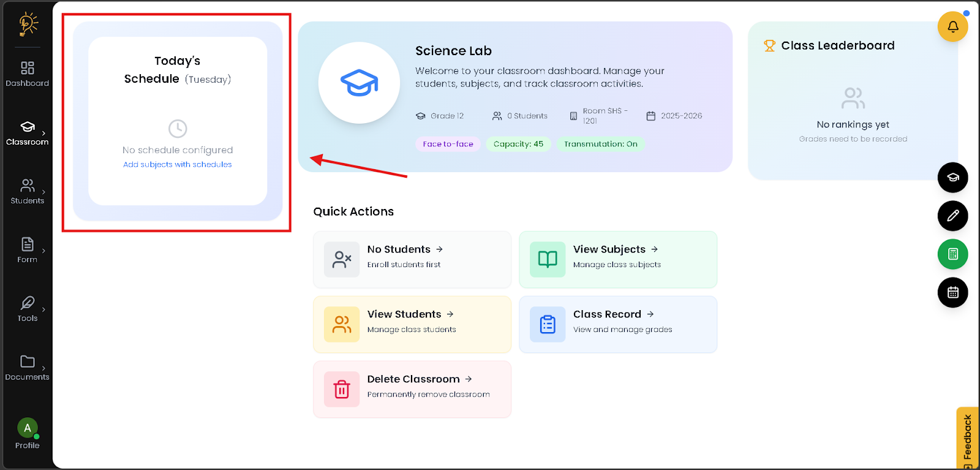Click the app logo lightbulb icon

point(28,24)
